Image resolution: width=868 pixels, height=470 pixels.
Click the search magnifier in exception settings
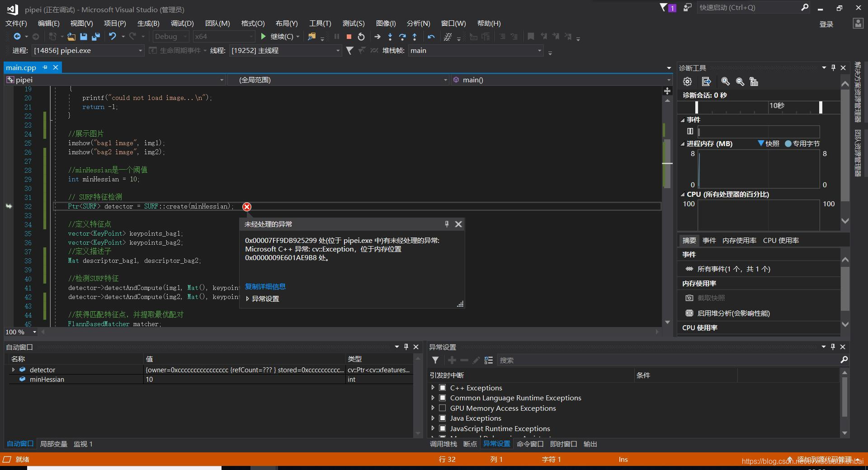[x=844, y=360]
